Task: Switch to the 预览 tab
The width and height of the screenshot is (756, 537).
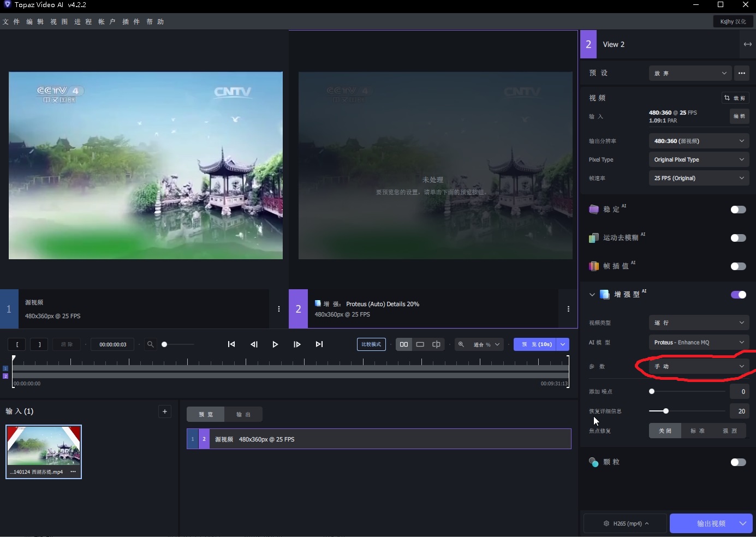Action: pyautogui.click(x=206, y=414)
